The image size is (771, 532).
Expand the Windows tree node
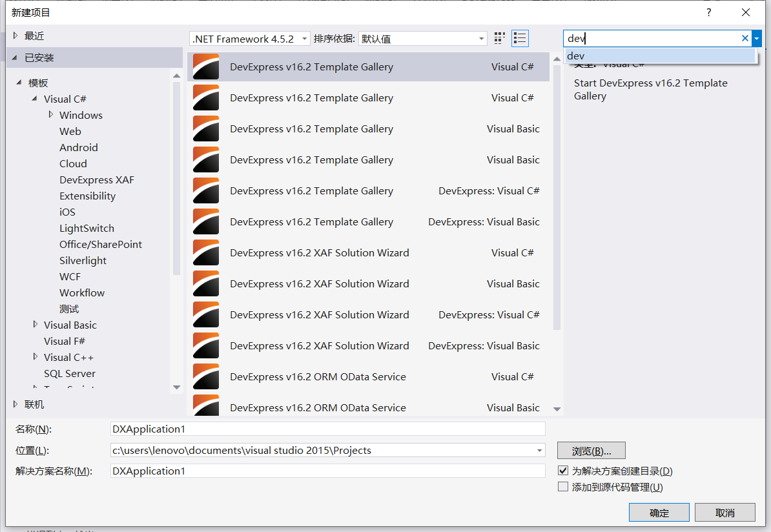click(x=50, y=114)
